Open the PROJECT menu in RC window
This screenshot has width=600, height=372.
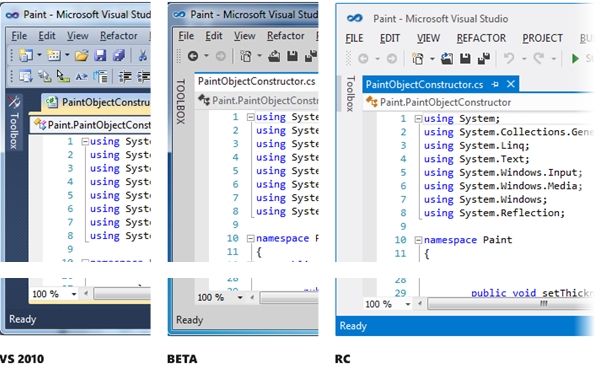click(542, 38)
